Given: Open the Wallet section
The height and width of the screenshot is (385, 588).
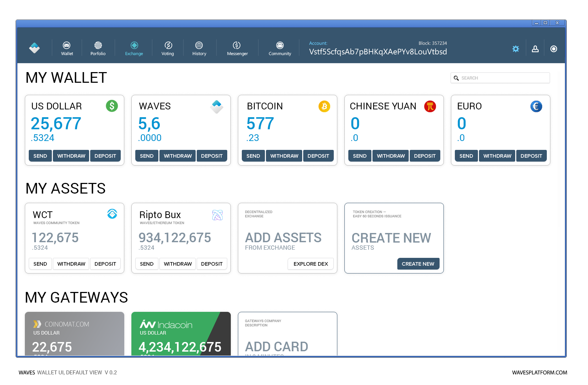Looking at the screenshot, I should (x=67, y=49).
